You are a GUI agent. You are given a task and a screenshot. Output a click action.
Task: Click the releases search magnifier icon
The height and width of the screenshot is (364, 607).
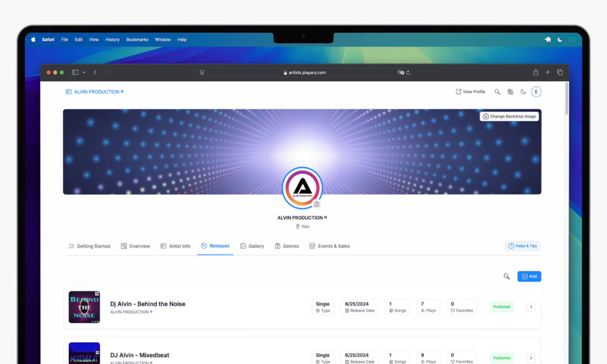pos(507,276)
